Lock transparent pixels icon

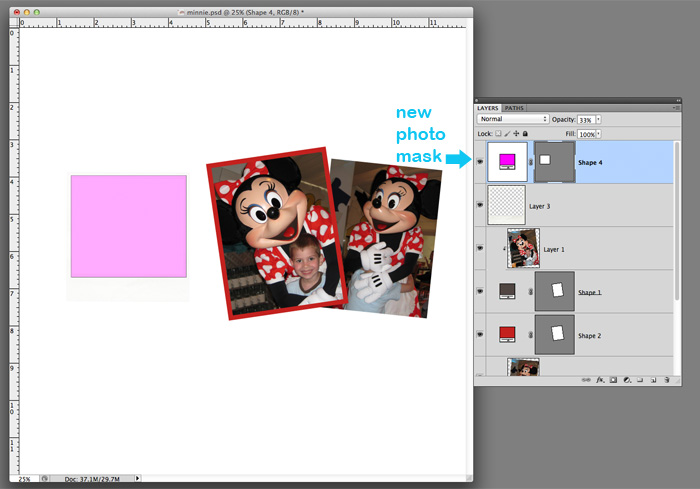[498, 134]
